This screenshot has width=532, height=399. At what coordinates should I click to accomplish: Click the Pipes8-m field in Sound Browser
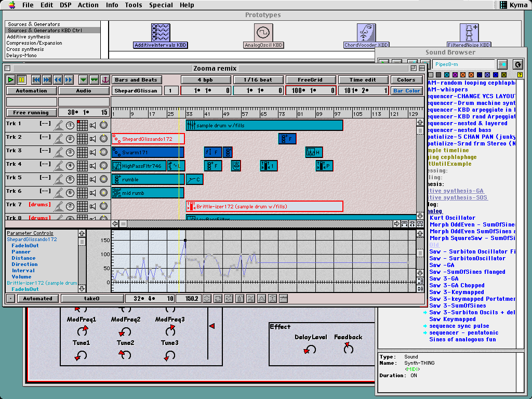[464, 64]
